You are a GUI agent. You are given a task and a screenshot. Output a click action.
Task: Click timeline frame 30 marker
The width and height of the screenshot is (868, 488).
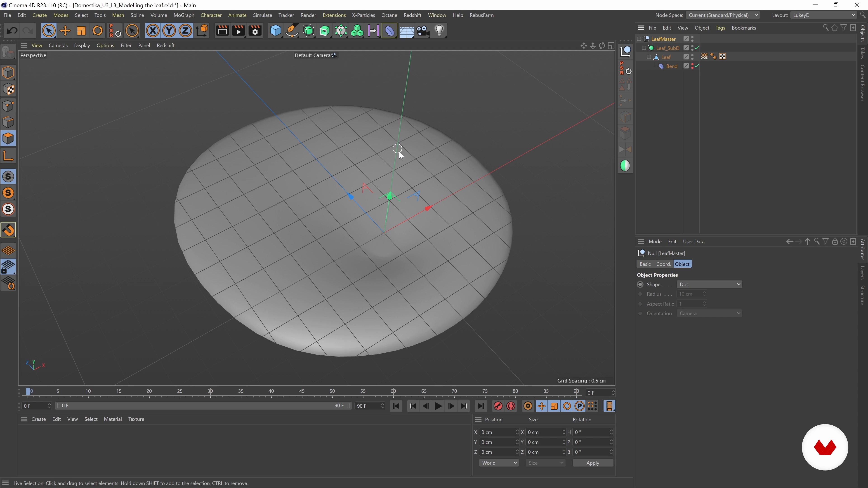210,391
